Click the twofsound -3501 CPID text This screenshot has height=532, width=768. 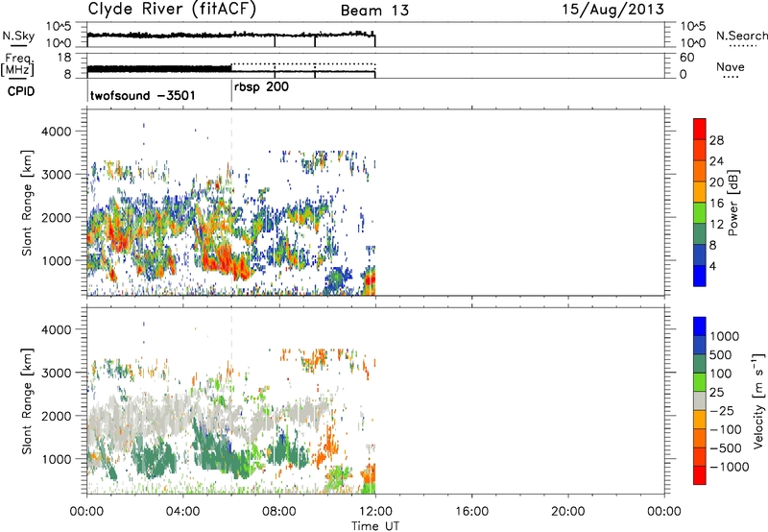[142, 95]
